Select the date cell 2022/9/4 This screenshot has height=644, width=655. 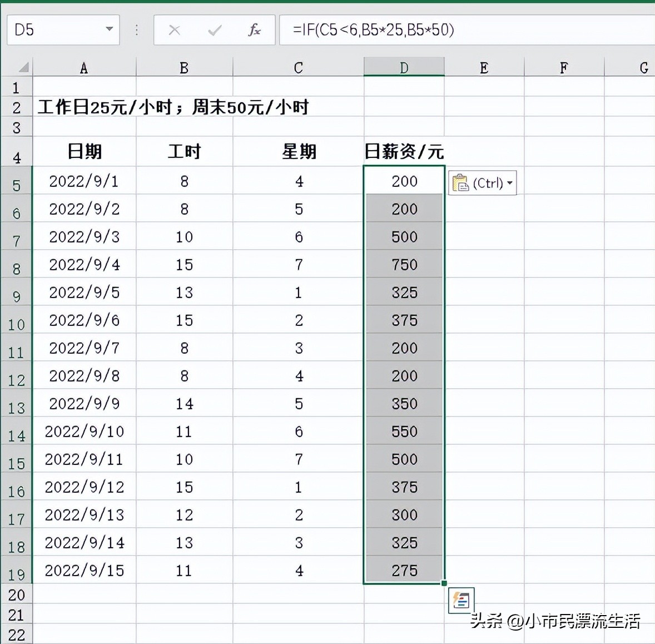tap(85, 264)
